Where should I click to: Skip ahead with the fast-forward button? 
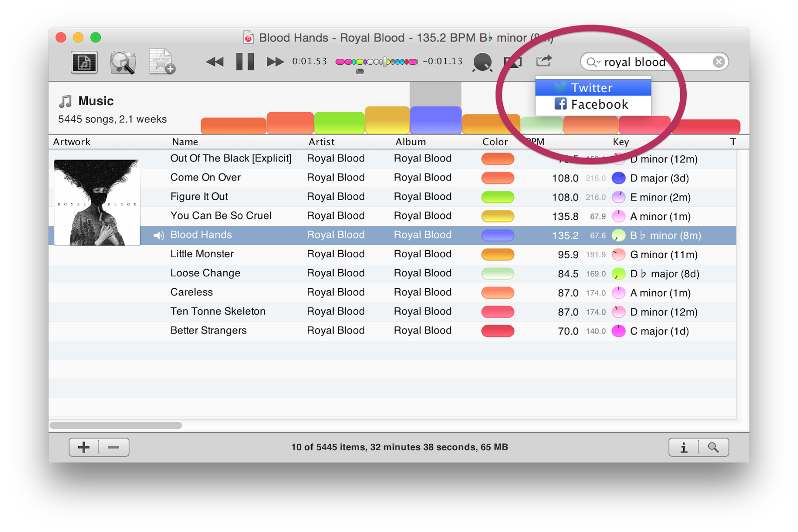tap(275, 62)
